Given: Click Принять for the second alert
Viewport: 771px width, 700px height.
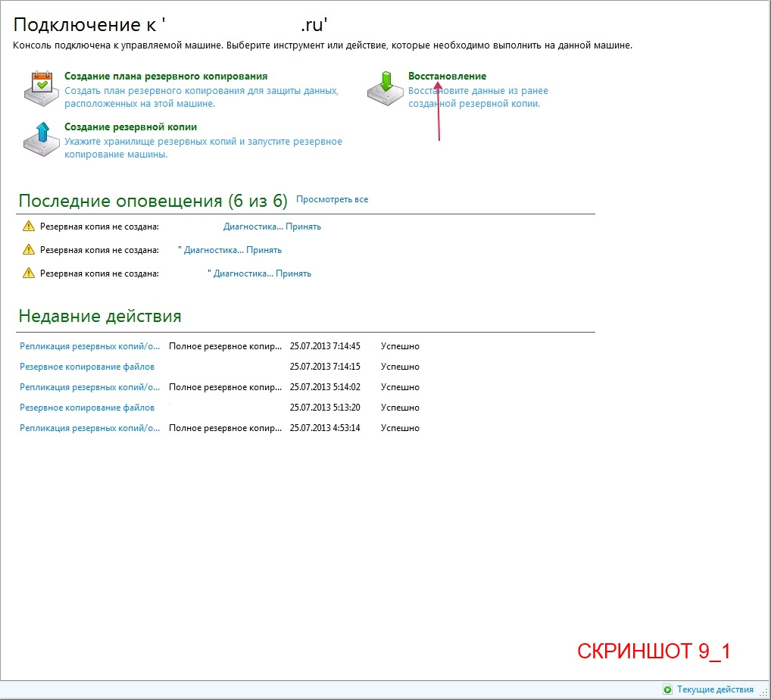Looking at the screenshot, I should point(264,250).
